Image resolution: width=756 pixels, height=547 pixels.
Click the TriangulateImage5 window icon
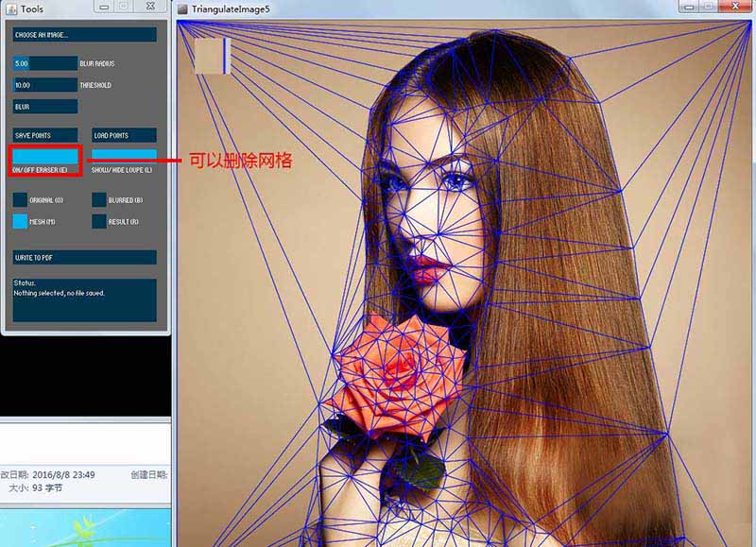coord(182,9)
